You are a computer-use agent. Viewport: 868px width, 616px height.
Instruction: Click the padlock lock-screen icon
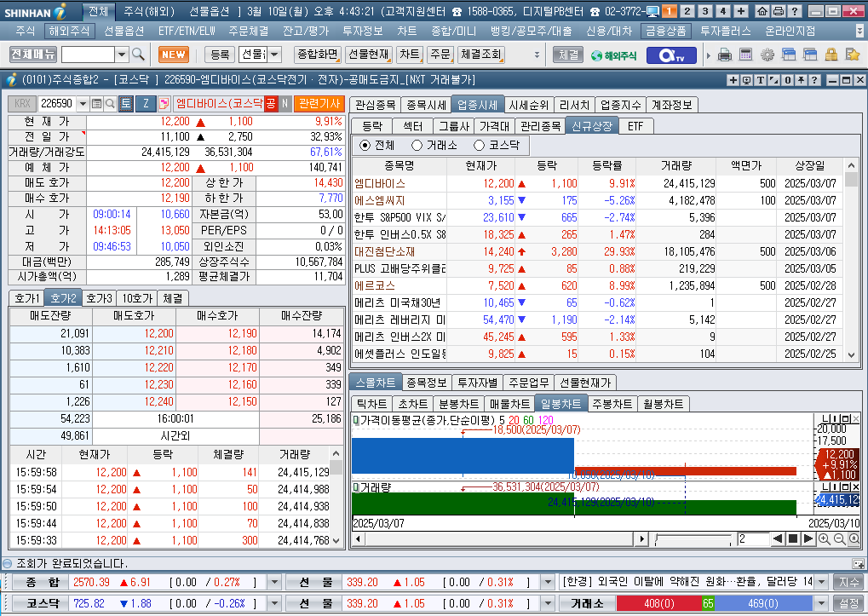click(x=831, y=55)
